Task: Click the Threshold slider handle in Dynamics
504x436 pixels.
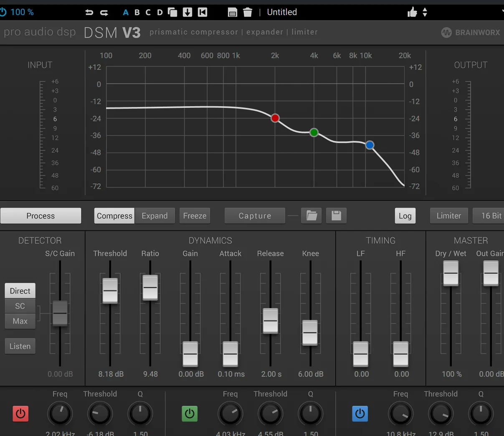Action: pos(110,291)
